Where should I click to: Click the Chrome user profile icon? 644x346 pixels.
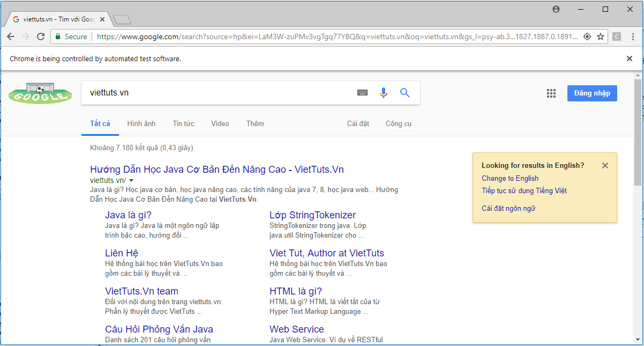(556, 9)
